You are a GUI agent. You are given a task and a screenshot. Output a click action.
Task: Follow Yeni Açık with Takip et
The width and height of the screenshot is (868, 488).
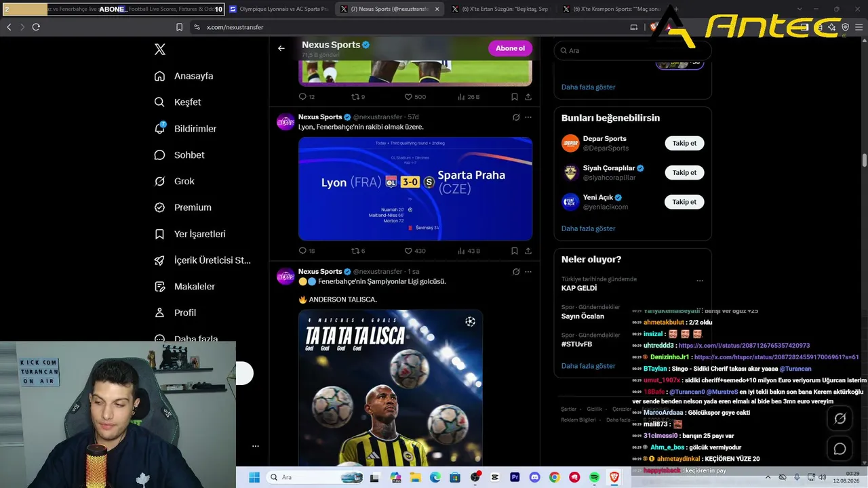click(x=684, y=202)
